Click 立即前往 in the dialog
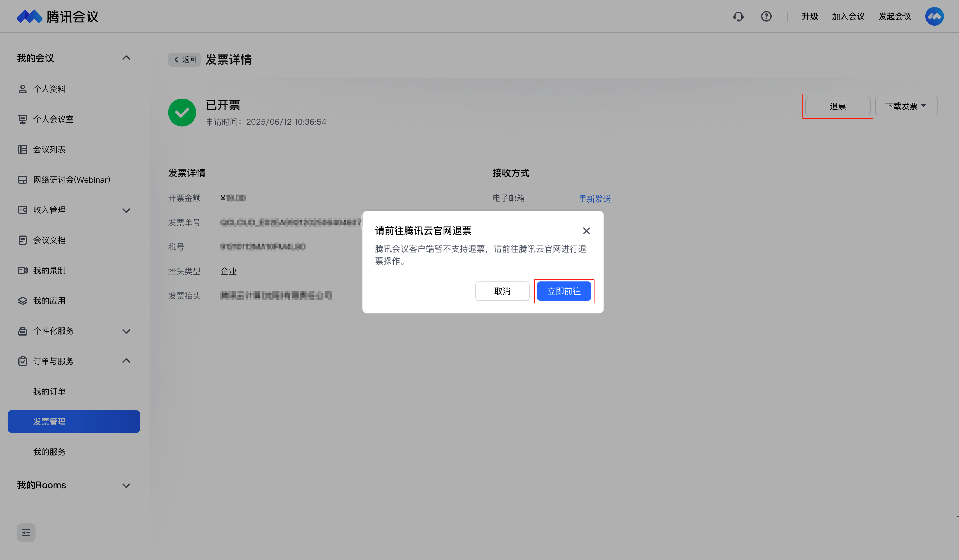 tap(564, 291)
